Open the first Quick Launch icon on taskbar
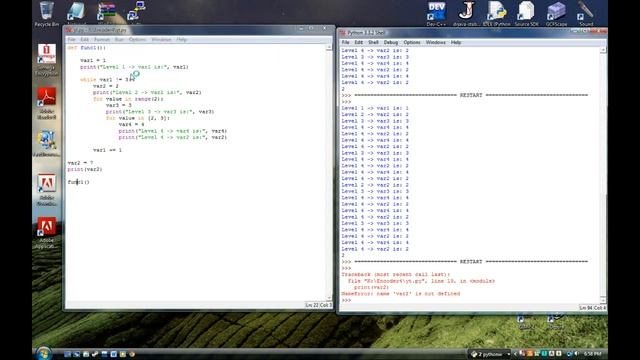Image resolution: width=640 pixels, height=360 pixels. [x=67, y=354]
